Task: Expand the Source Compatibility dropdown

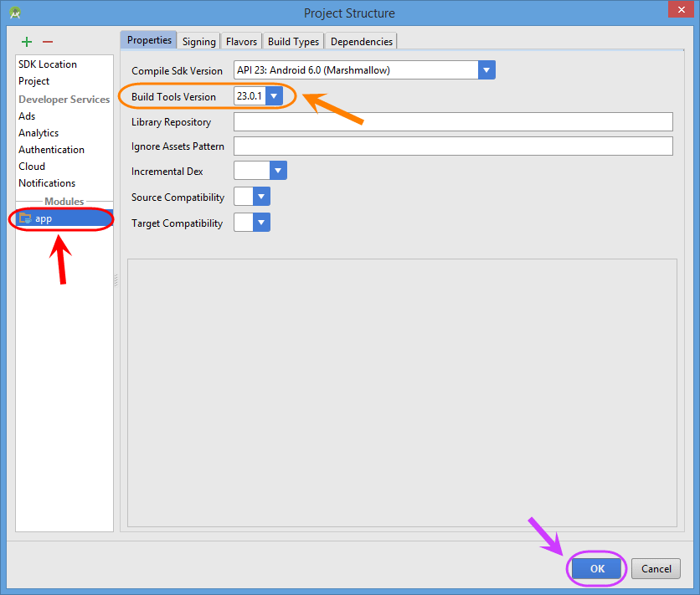Action: 261,197
